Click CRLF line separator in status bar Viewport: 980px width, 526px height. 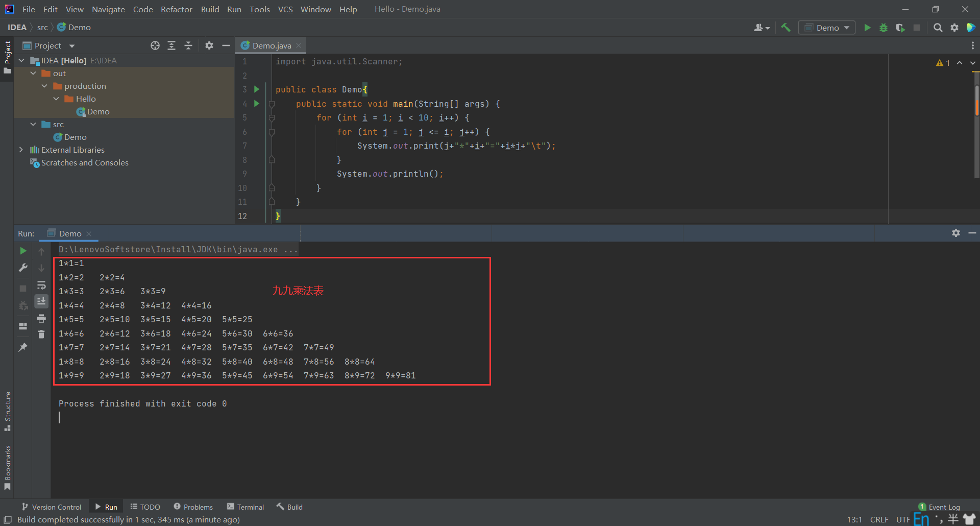(879, 519)
